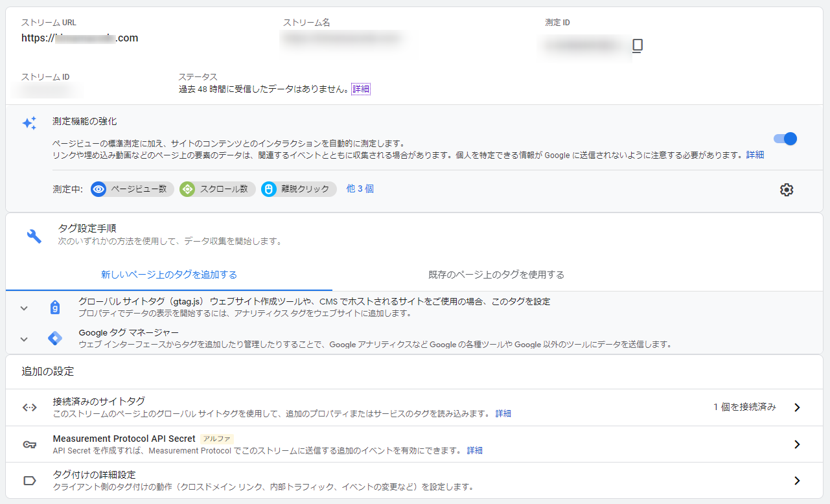Click the connected site tags code icon
This screenshot has height=504, width=830.
pyautogui.click(x=29, y=407)
